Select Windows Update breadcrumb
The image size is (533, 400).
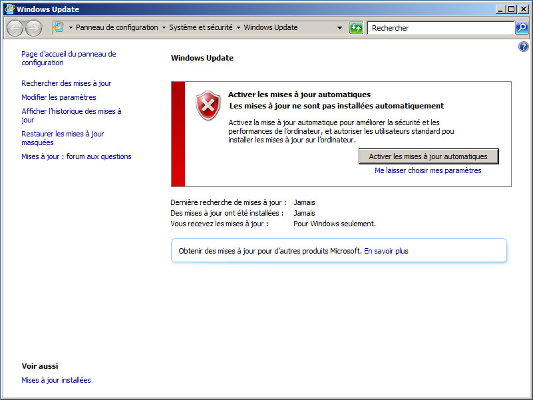click(x=271, y=27)
